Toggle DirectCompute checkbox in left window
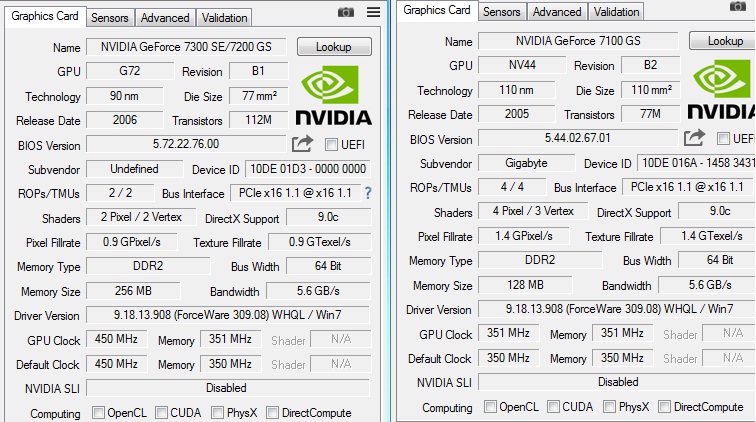 pos(272,412)
